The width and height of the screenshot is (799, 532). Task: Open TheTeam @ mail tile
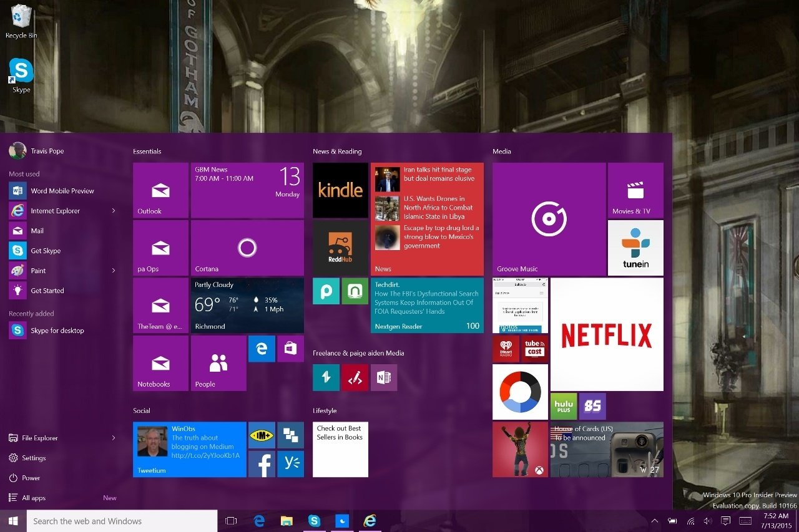160,306
